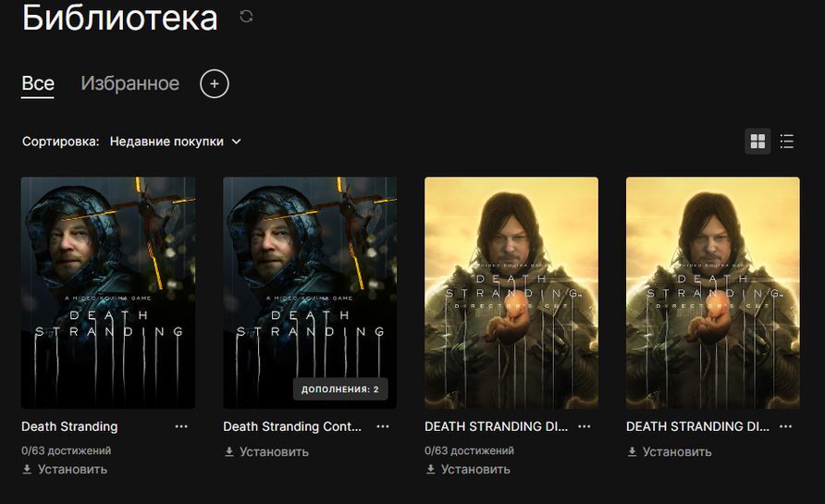The width and height of the screenshot is (825, 504).
Task: Click the 'Дополнения: 2' badge
Action: [339, 389]
